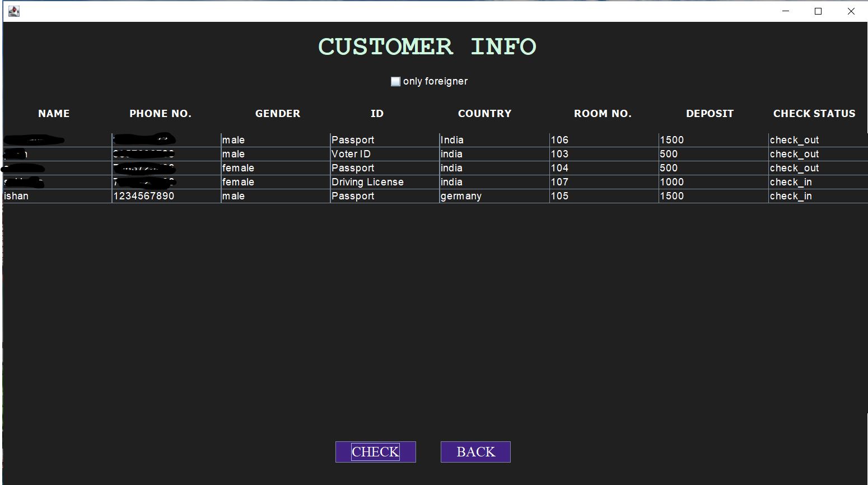This screenshot has height=485, width=868.
Task: Select 'Passport' cell in ishan's row
Action: [x=385, y=196]
